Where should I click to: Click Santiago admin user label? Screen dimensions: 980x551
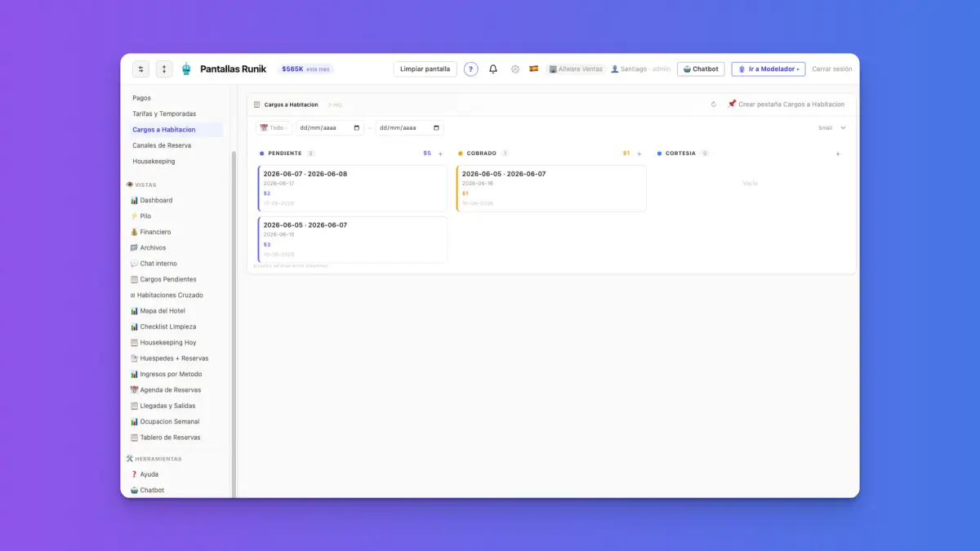pyautogui.click(x=640, y=69)
